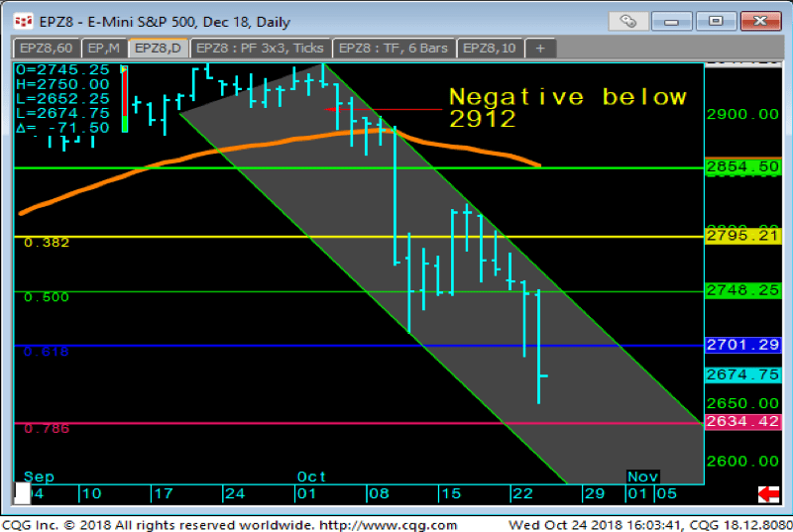Open the EP,M tab
The image size is (793, 532).
pos(104,48)
